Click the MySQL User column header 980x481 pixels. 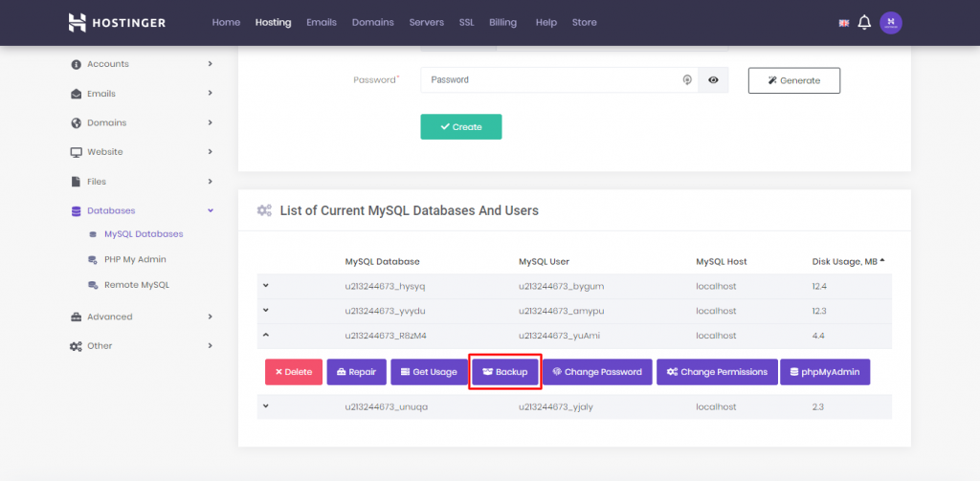coord(544,262)
